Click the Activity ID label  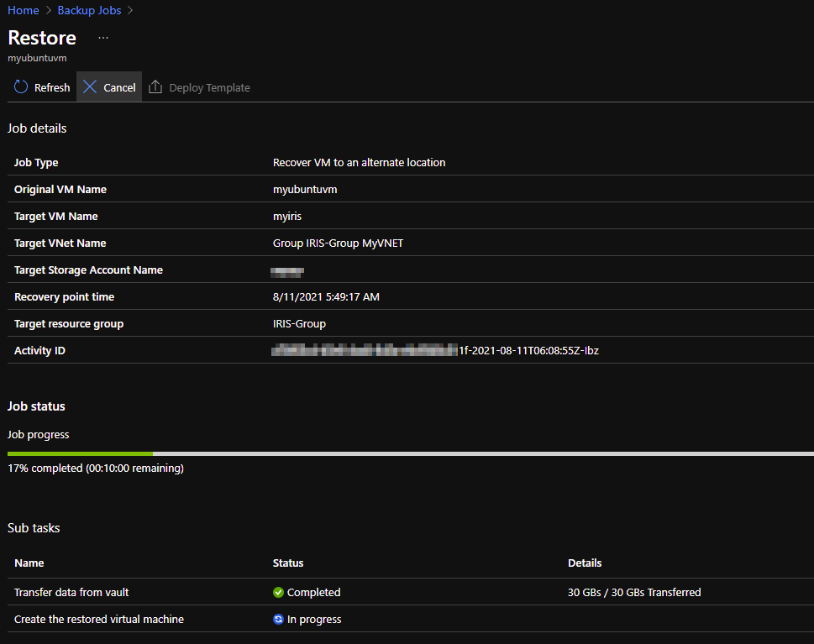[x=40, y=351]
